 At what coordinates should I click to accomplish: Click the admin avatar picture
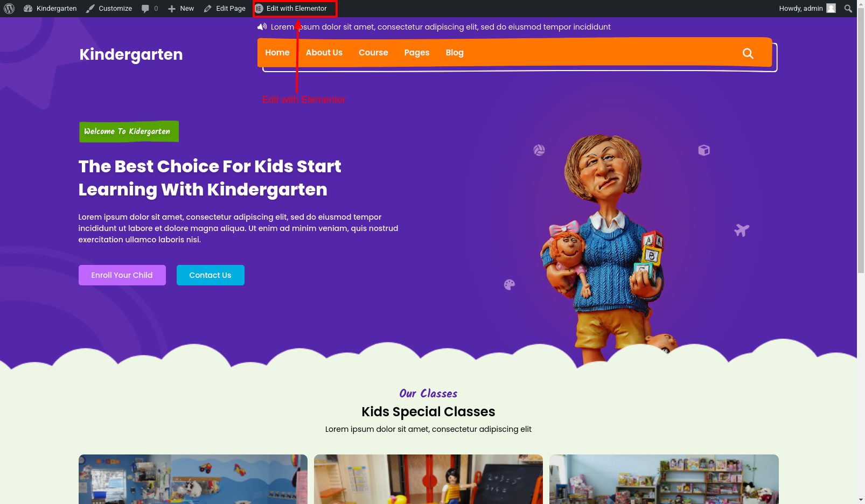[x=831, y=8]
